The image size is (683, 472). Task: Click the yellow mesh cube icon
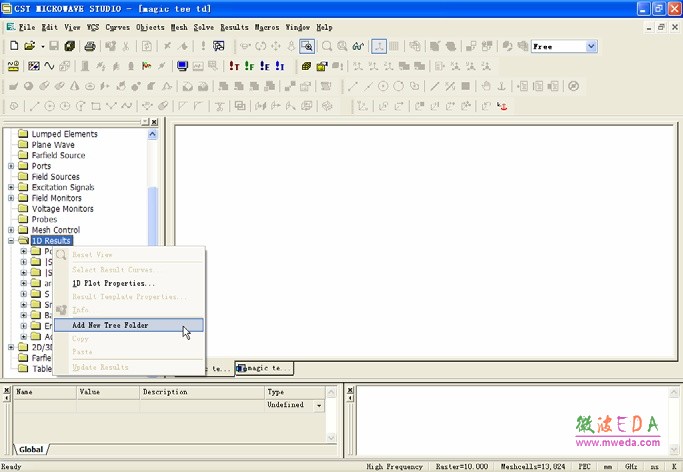(306, 66)
